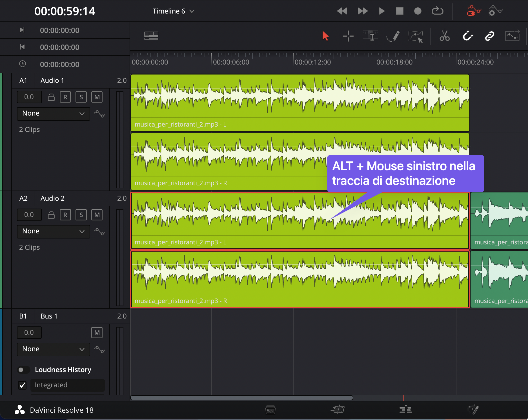Toggle snapping magnet icon
Viewport: 528px width, 420px height.
coord(467,36)
